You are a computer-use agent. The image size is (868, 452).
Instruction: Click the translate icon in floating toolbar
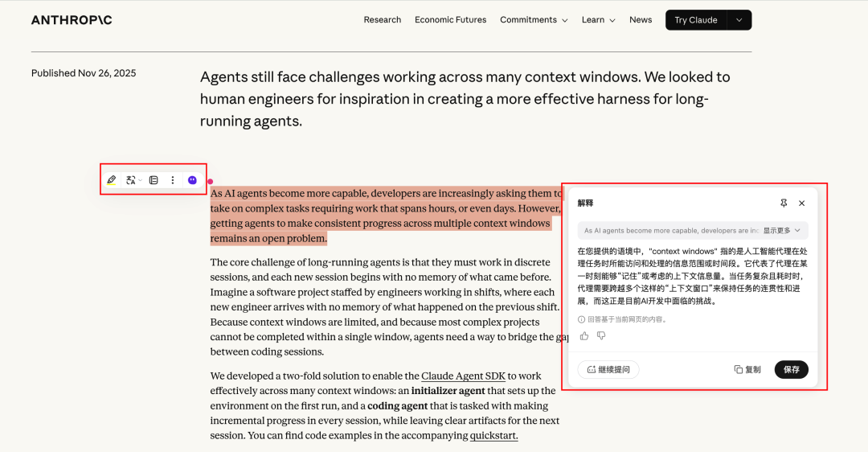click(131, 180)
